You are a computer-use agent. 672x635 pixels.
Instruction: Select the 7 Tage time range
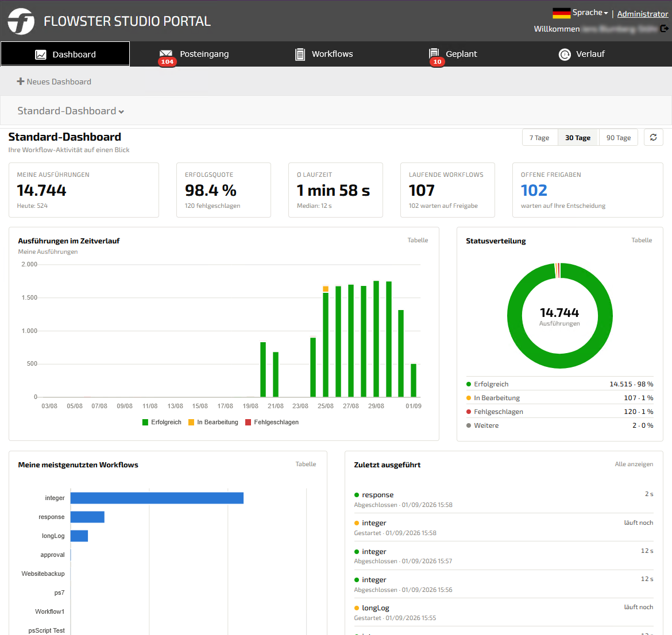click(x=539, y=138)
